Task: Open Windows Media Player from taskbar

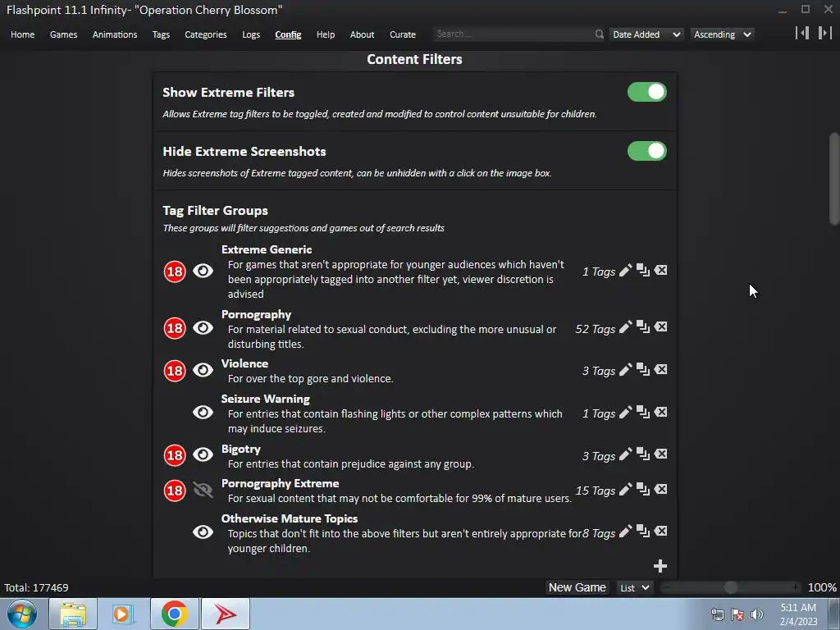Action: [x=123, y=614]
